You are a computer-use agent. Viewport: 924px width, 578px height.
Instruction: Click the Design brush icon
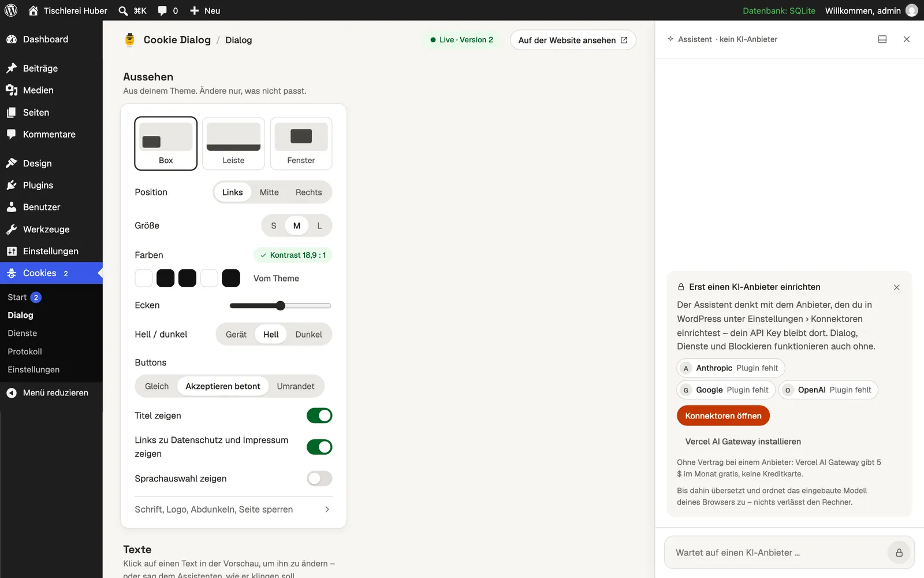point(12,164)
